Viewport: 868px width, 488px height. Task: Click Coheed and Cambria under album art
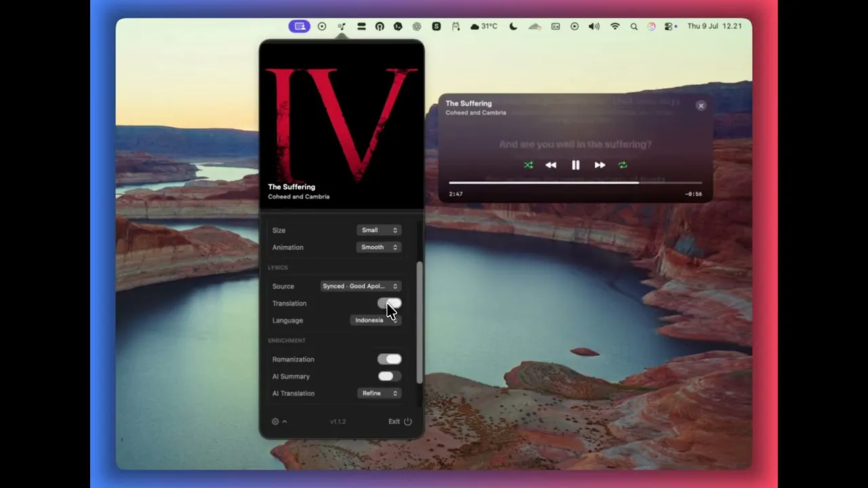point(299,197)
